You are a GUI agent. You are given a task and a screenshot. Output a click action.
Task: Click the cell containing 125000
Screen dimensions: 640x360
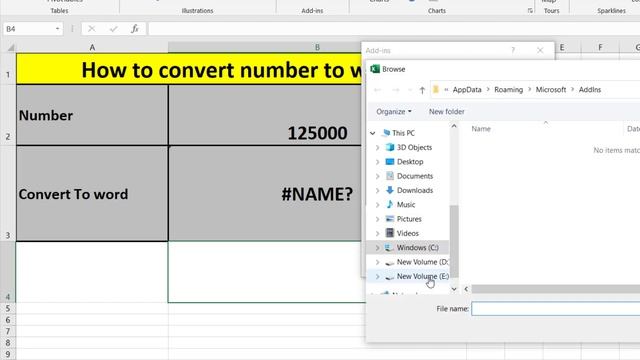(x=264, y=115)
